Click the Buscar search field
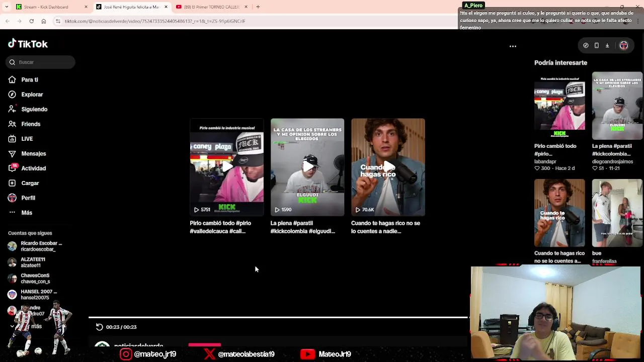 41,62
